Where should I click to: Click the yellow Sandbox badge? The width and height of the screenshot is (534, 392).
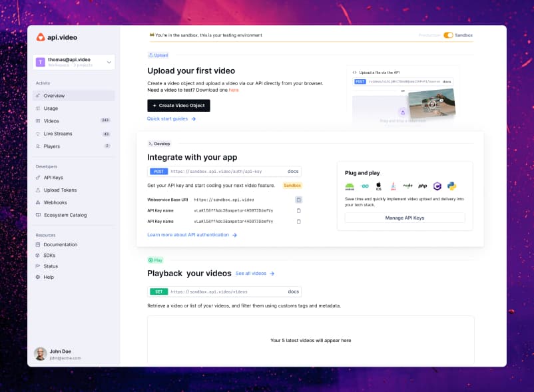(x=292, y=186)
